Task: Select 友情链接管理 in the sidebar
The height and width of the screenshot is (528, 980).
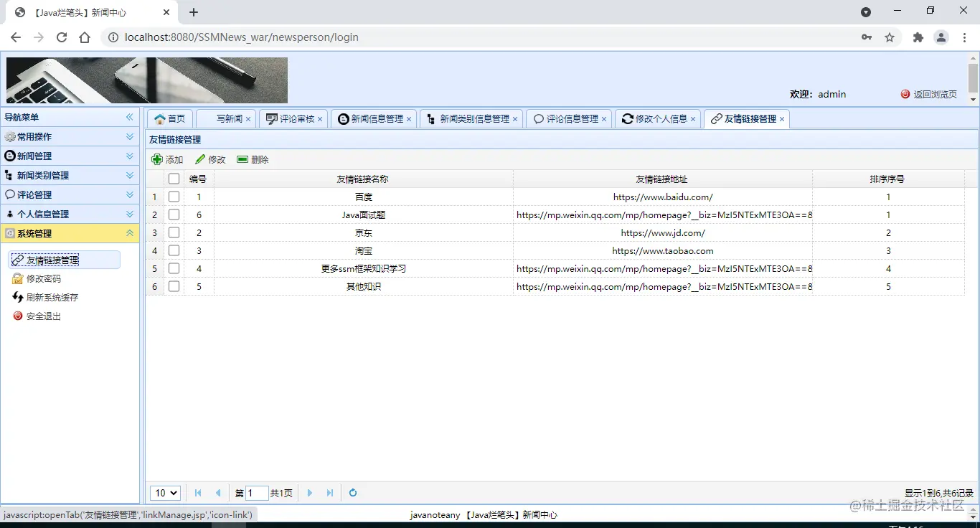Action: tap(65, 259)
